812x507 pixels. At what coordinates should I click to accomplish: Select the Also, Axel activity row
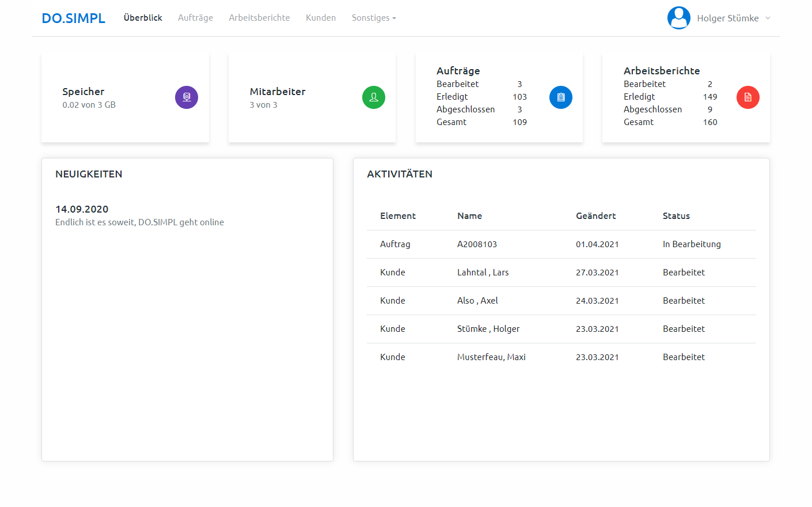click(x=477, y=301)
